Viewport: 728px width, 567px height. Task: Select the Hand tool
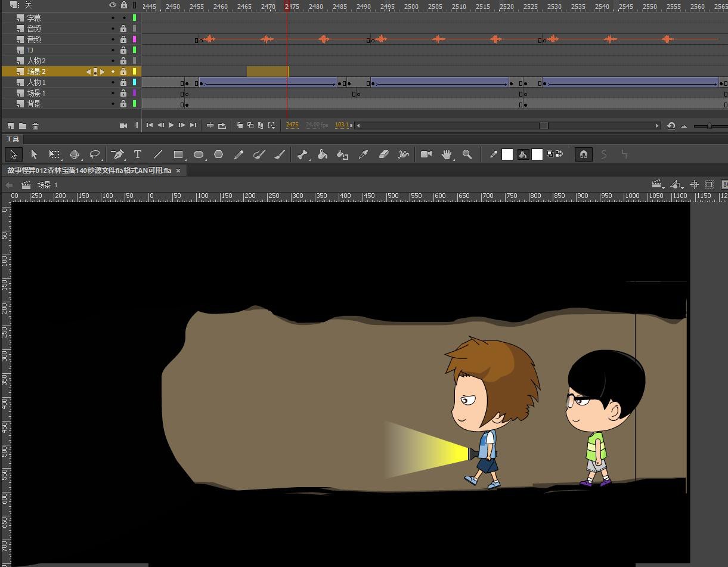(x=447, y=154)
